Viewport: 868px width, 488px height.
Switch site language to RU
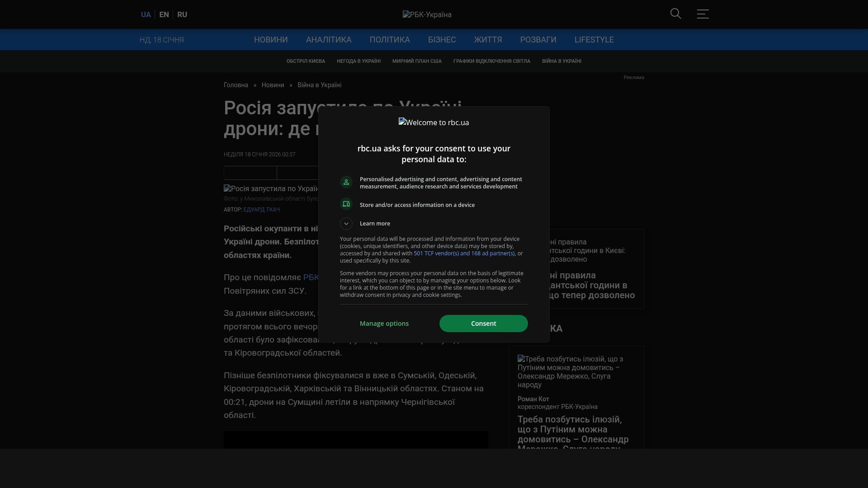pos(182,14)
